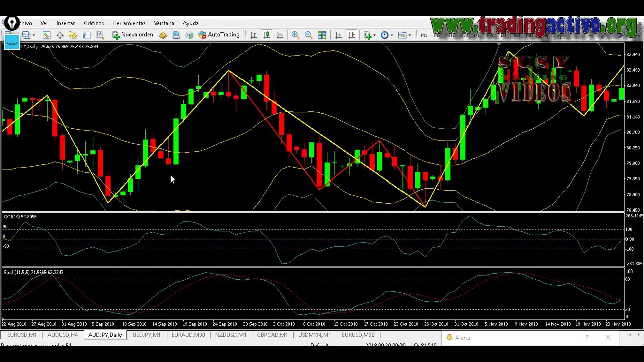Zoom out of the chart
644x362 pixels.
tap(308, 35)
